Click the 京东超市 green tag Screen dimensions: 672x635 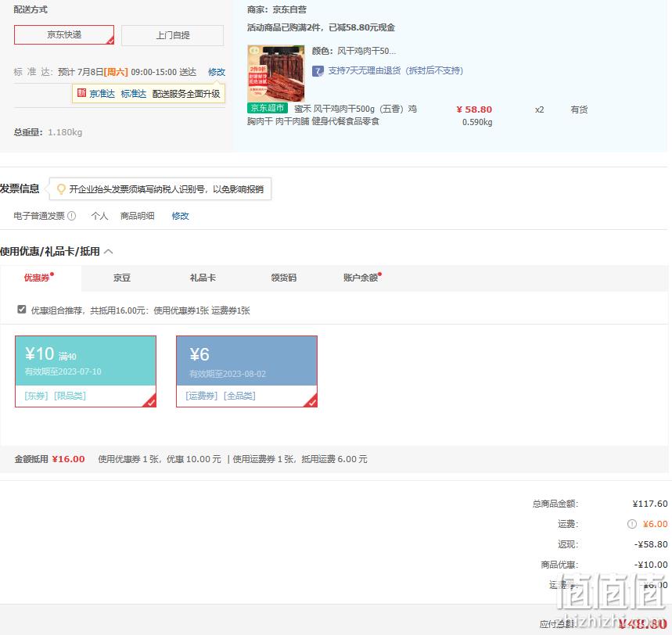coord(267,108)
